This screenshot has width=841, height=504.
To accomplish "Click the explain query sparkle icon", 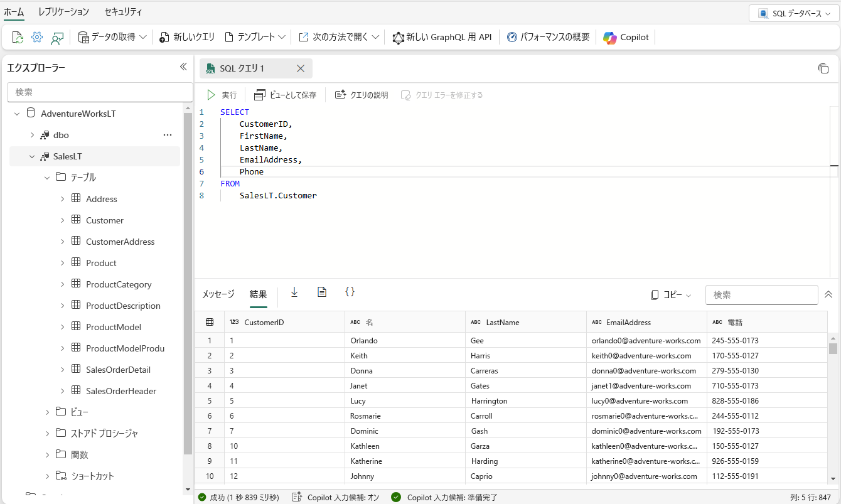I will click(341, 95).
